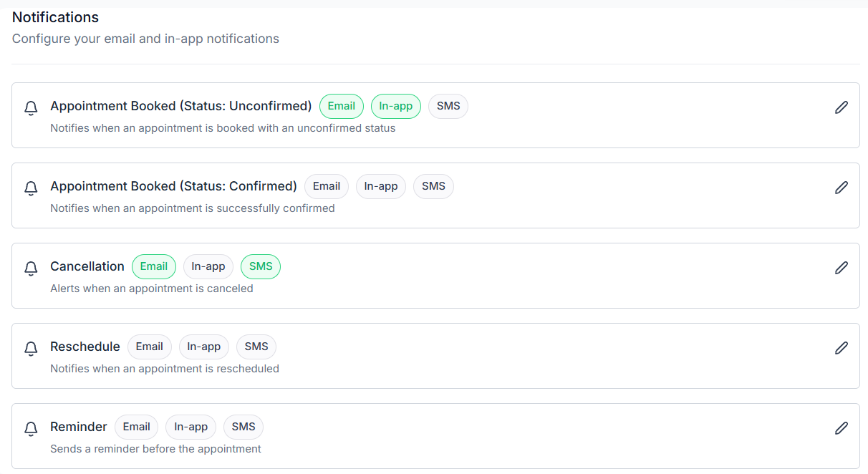Click the edit pencil for Reminder
Screen dimensions: 868x474
841,428
